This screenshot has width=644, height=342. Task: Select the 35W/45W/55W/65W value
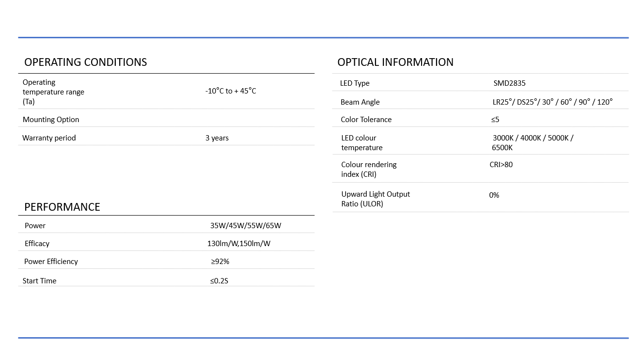click(246, 226)
